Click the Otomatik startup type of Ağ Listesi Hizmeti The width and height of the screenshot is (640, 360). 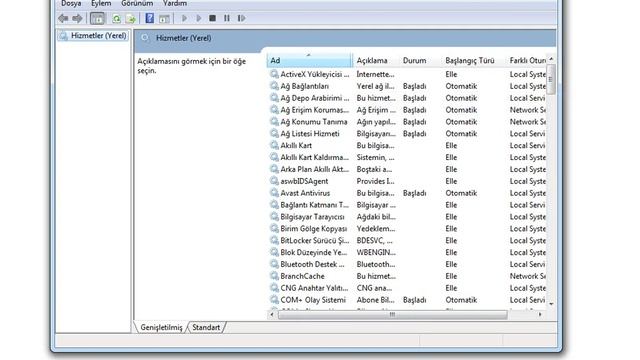click(461, 133)
